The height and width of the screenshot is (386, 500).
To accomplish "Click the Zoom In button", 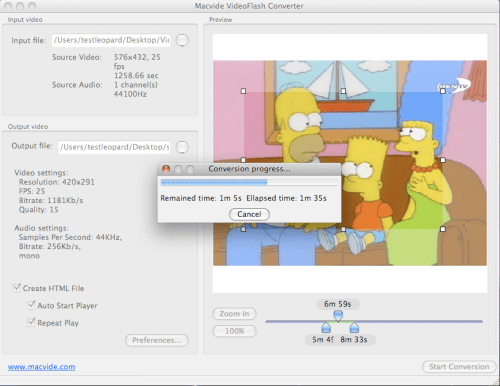I will click(234, 314).
